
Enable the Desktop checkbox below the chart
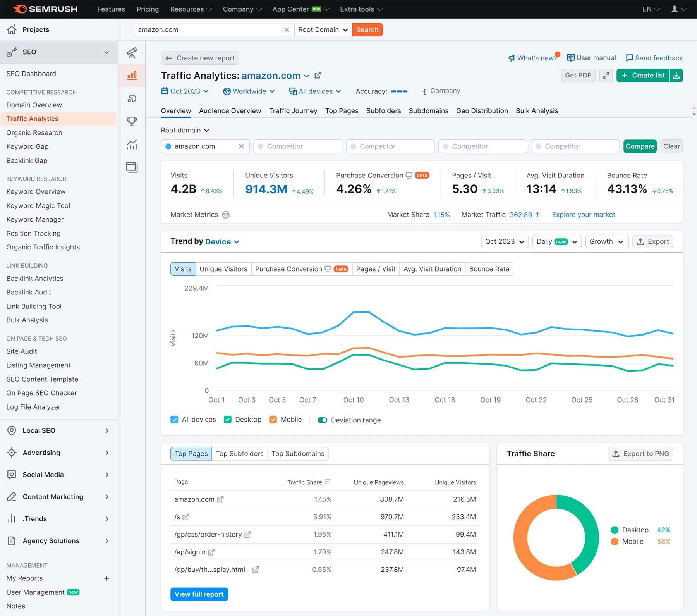point(228,419)
